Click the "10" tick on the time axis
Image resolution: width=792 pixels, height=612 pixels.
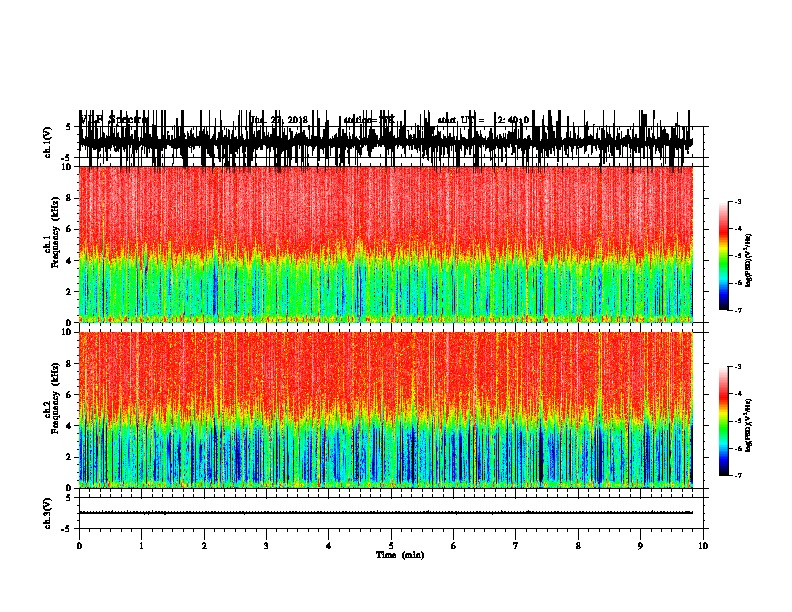click(703, 546)
